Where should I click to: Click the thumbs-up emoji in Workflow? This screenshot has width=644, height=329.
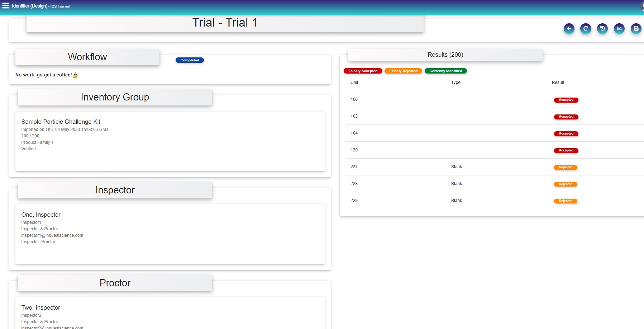coord(75,75)
